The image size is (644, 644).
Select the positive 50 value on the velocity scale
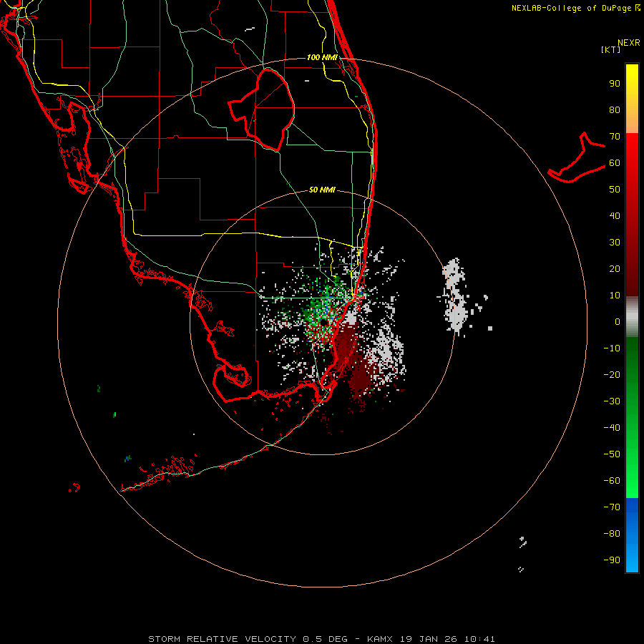(615, 190)
